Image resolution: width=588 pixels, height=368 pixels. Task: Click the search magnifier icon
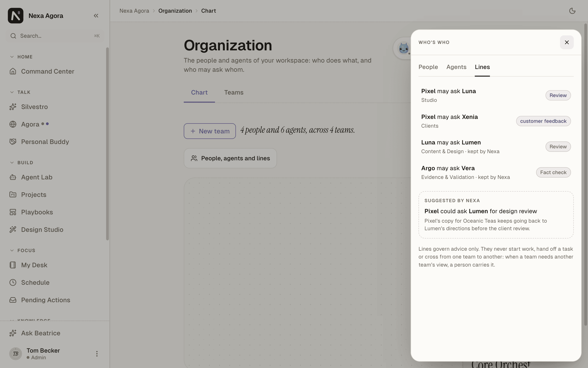(13, 36)
